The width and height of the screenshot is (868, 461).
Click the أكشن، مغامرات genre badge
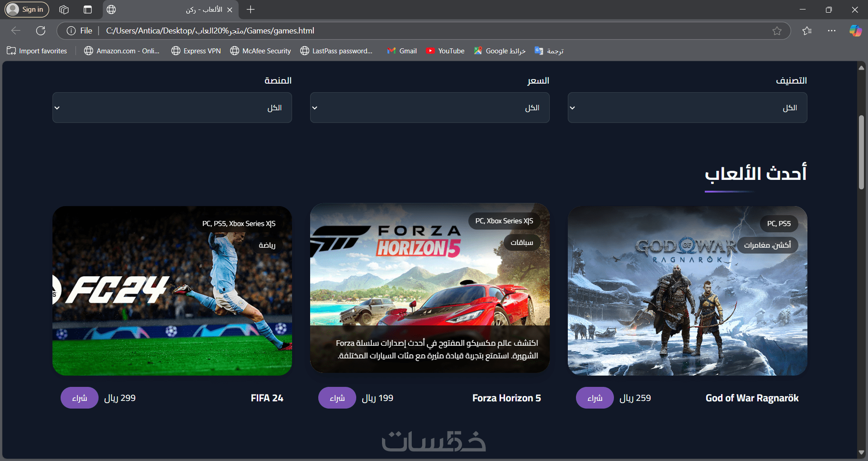tap(767, 245)
